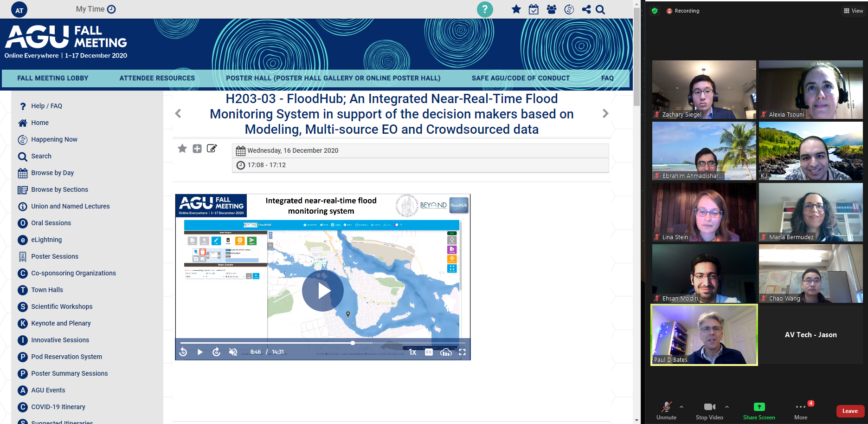This screenshot has height=424, width=868.
Task: Open Town Halls in sidebar
Action: click(x=47, y=290)
